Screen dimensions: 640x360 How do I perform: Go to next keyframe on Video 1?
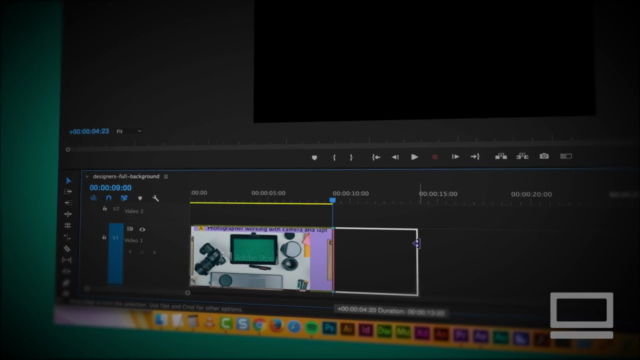pos(154,252)
